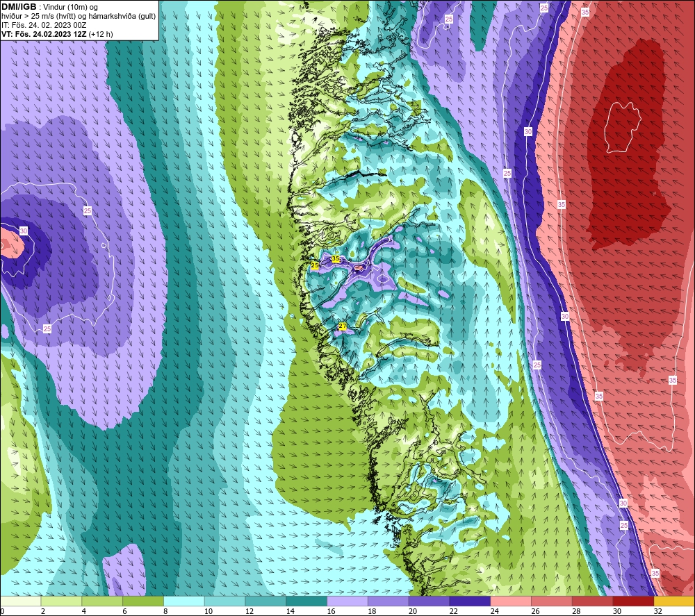Click the 12–14 m/s teal legend swatch
Image resolution: width=695 pixels, height=616 pixels.
265,601
